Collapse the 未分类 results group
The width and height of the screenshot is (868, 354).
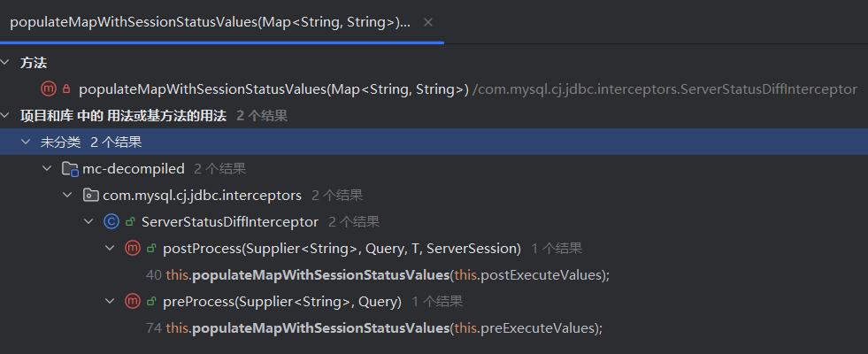[x=26, y=142]
